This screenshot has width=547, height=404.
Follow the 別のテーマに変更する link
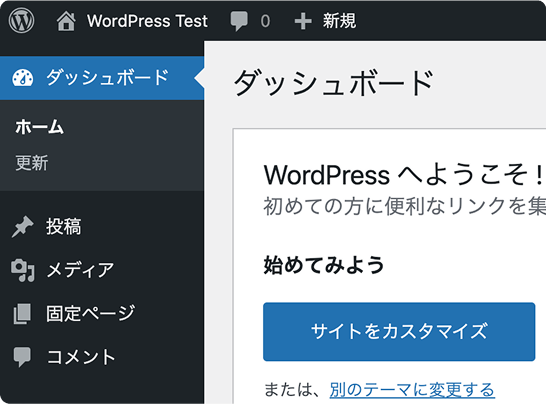click(412, 389)
